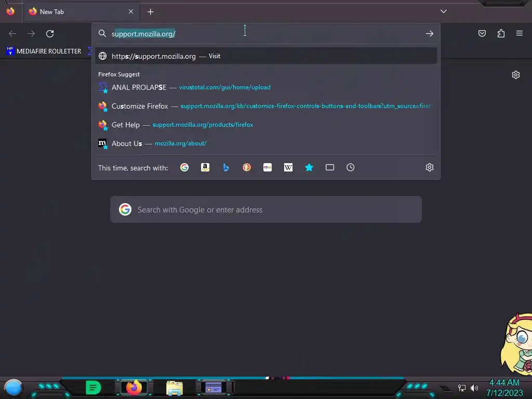
Task: Open the green notes taskbar app
Action: click(94, 388)
